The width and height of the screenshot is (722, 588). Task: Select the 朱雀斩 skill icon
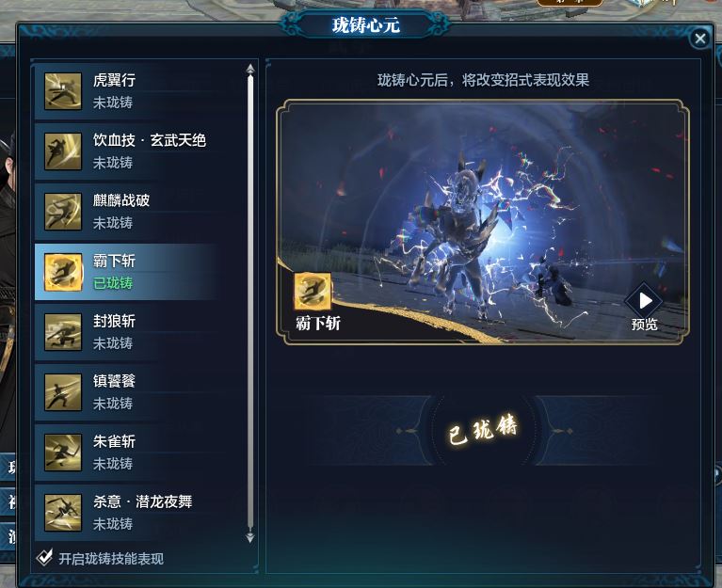(63, 453)
